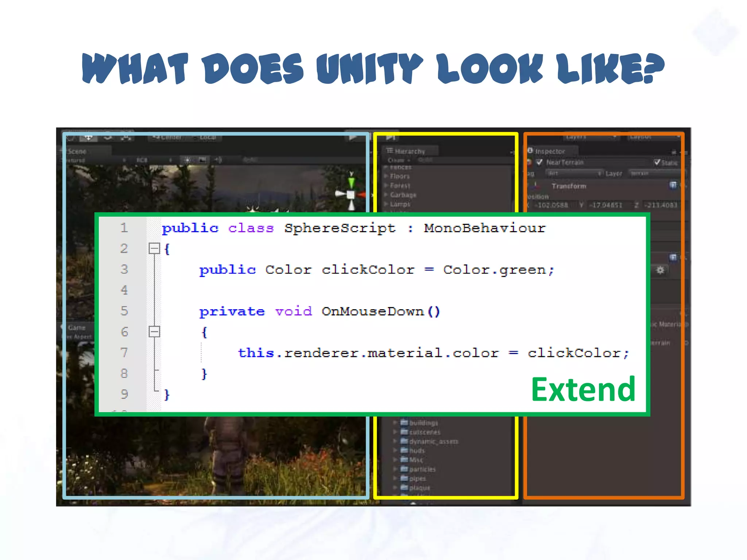Toggle scene audio speaker icon
Screen dimensions: 747x560
point(218,160)
